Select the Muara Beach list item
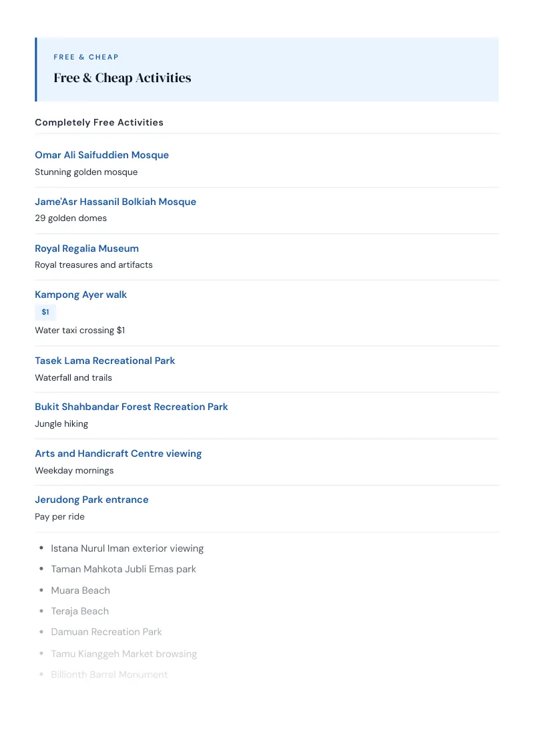The image size is (534, 756). [81, 590]
